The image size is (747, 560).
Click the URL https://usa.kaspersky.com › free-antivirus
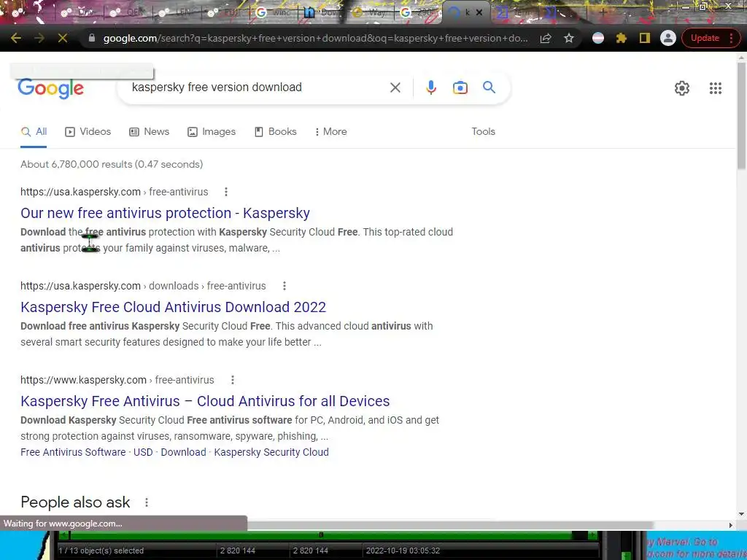(115, 192)
